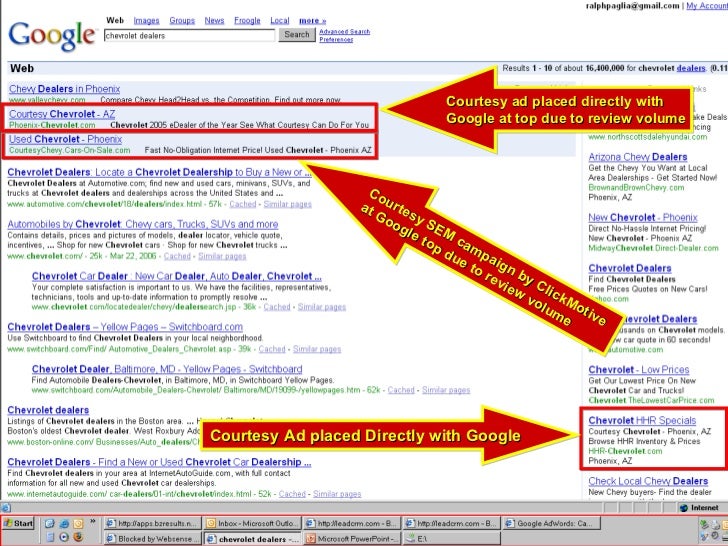Open Internet Explorer from Quick Launch

click(x=64, y=524)
